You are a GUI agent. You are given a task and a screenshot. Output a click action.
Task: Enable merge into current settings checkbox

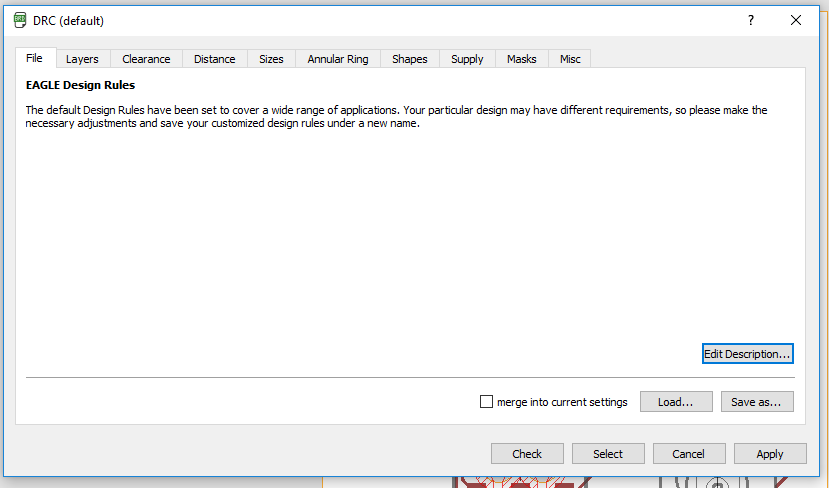(x=486, y=402)
